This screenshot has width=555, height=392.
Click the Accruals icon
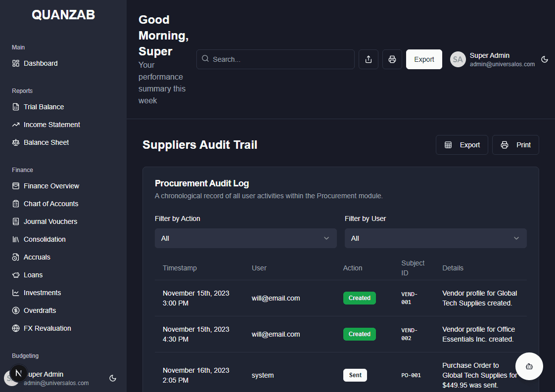[15, 257]
